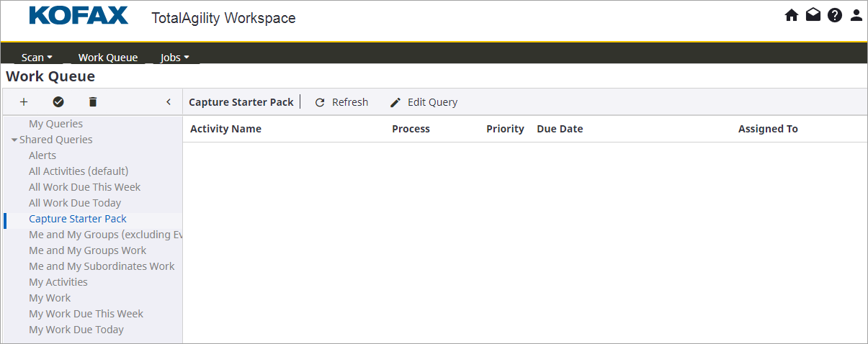Click the Home icon in header
The image size is (868, 344).
tap(792, 15)
